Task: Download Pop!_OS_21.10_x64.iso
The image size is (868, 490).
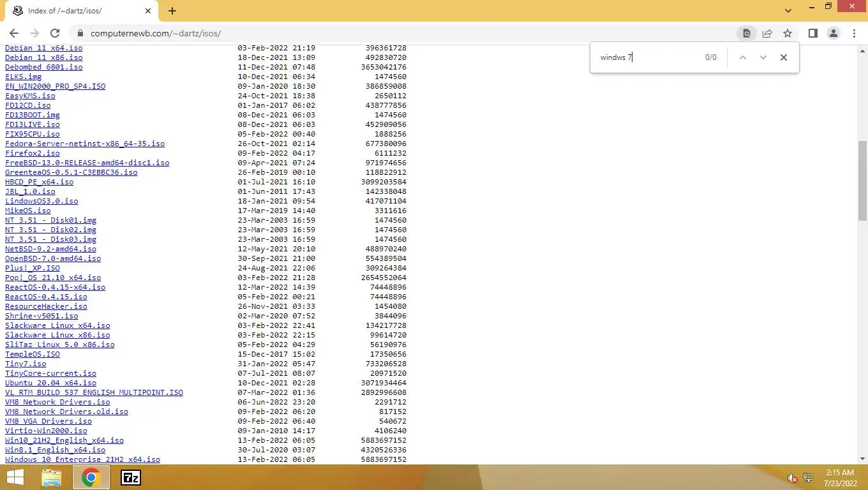Action: [x=53, y=278]
